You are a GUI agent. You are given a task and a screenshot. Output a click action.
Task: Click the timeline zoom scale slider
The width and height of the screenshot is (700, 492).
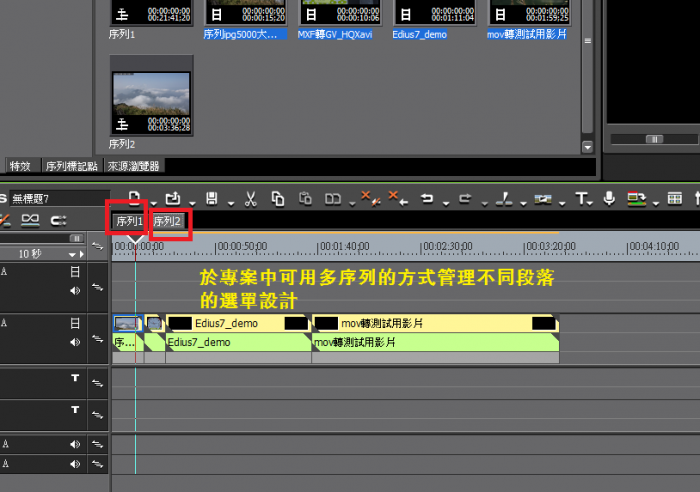coord(76,239)
